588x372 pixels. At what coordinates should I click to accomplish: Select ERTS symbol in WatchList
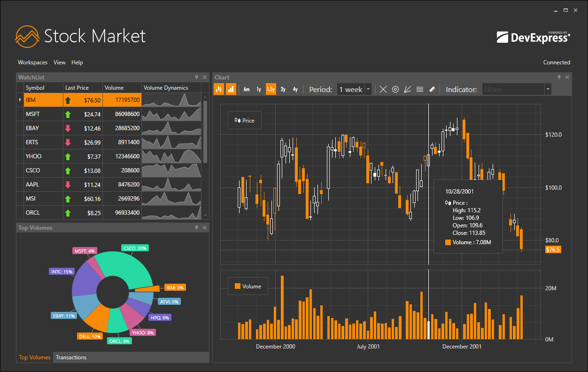pyautogui.click(x=32, y=142)
